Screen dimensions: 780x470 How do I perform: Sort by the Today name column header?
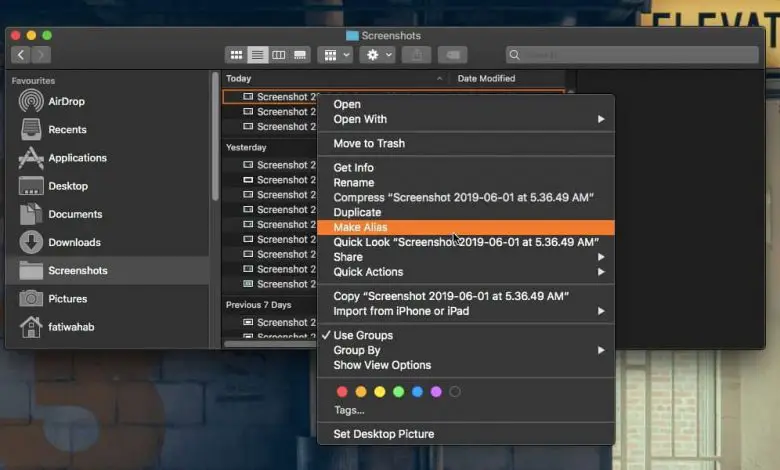pyautogui.click(x=334, y=79)
